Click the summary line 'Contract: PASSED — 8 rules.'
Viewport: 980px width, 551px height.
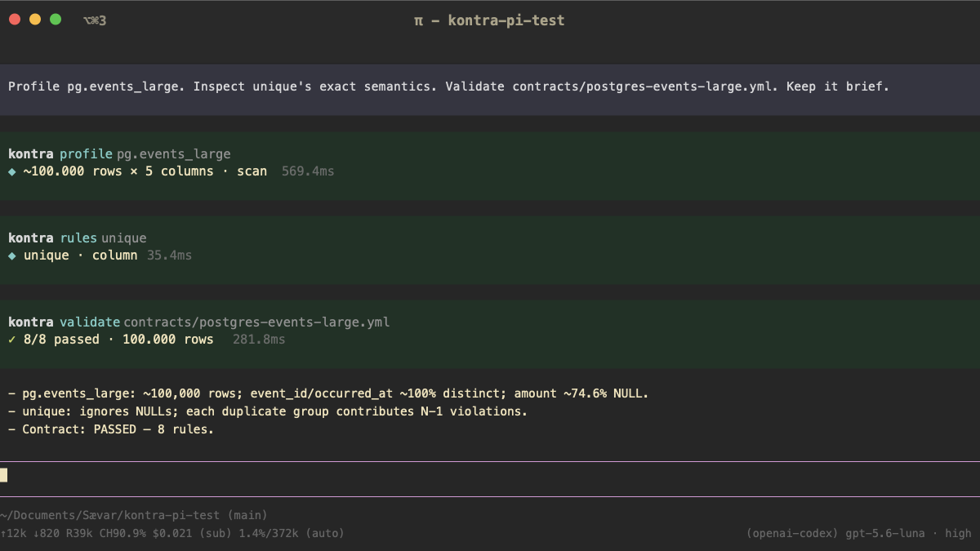[x=111, y=429]
